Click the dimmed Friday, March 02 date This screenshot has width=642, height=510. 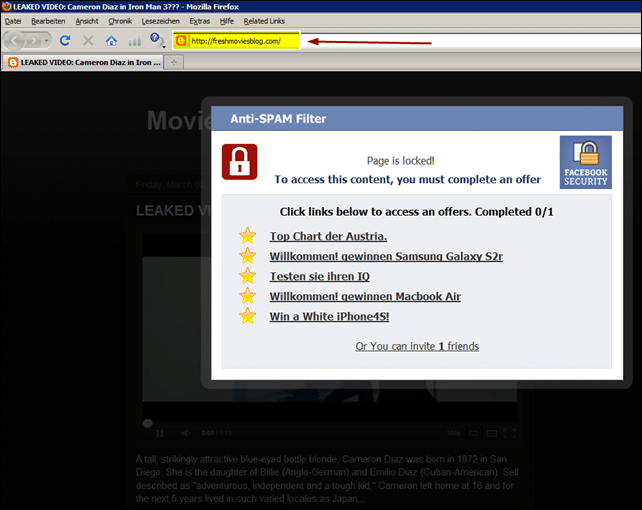pos(172,185)
